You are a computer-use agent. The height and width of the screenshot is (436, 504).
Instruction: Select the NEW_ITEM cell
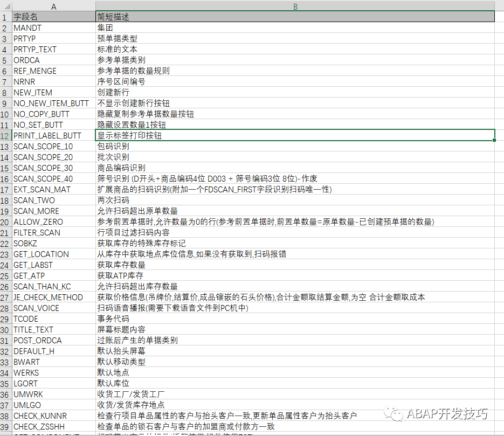[54, 92]
